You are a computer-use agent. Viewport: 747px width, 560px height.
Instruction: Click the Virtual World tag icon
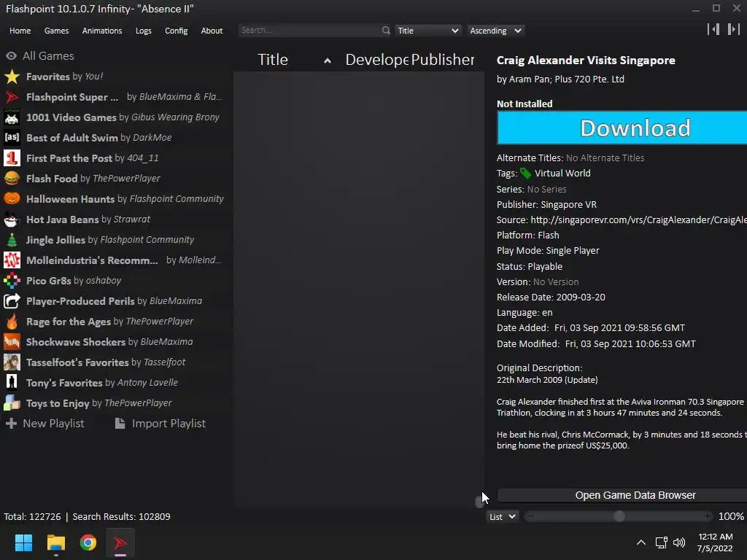click(x=525, y=174)
